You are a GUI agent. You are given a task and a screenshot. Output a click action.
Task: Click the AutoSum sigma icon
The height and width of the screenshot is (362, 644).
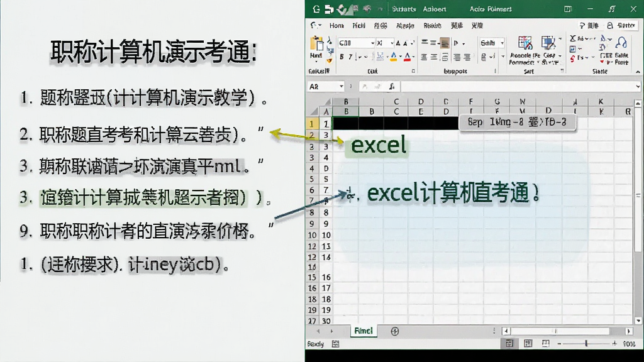coord(573,38)
